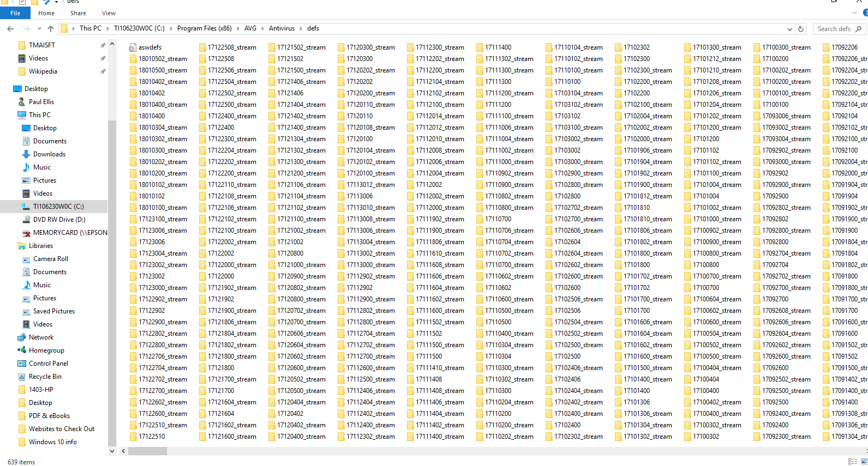Open recent locations dropdown arrow
Image resolution: width=868 pixels, height=466 pixels.
pyautogui.click(x=39, y=28)
